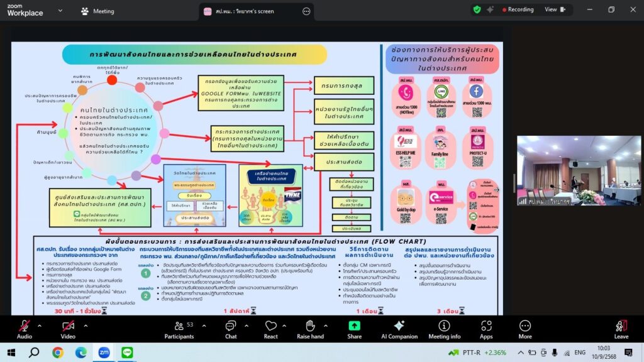Open the Apps panel

(486, 329)
